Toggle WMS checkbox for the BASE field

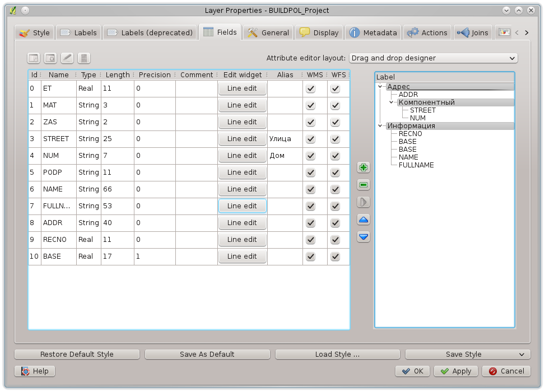[x=310, y=256]
